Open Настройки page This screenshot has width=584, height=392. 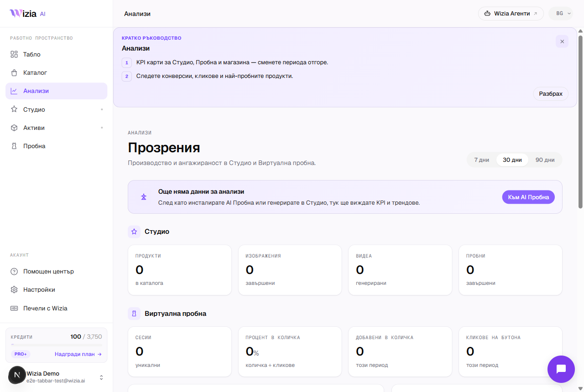57,289
